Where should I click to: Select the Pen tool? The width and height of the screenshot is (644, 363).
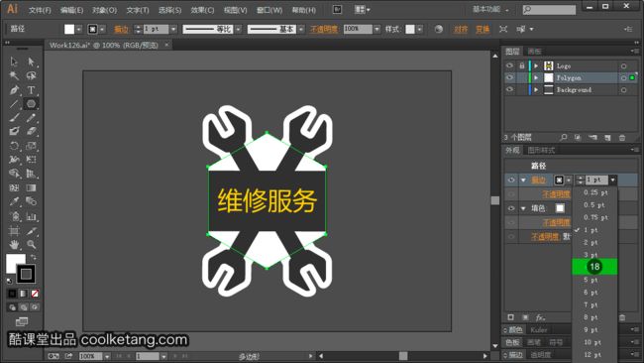14,89
